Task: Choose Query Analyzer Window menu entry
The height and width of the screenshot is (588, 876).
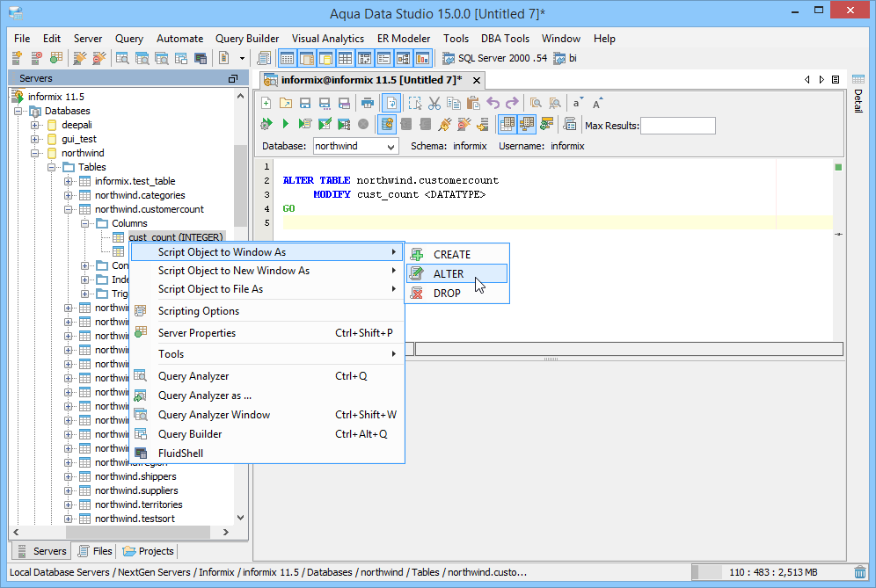Action: 267,415
